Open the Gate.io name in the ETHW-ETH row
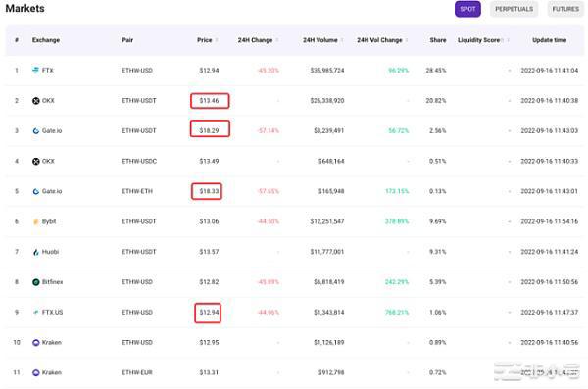Viewport: 588px width, 389px height. tap(52, 191)
